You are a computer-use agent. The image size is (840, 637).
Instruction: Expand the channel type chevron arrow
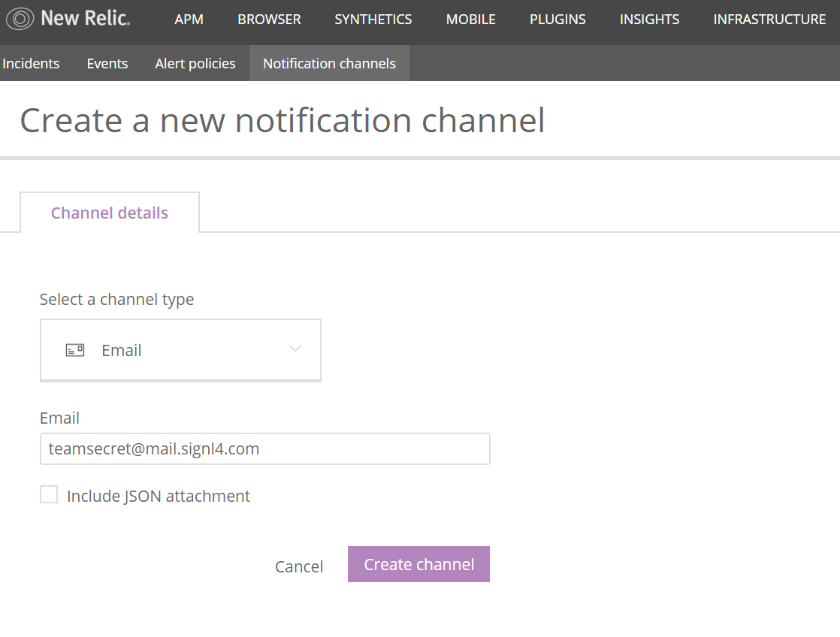coord(295,349)
